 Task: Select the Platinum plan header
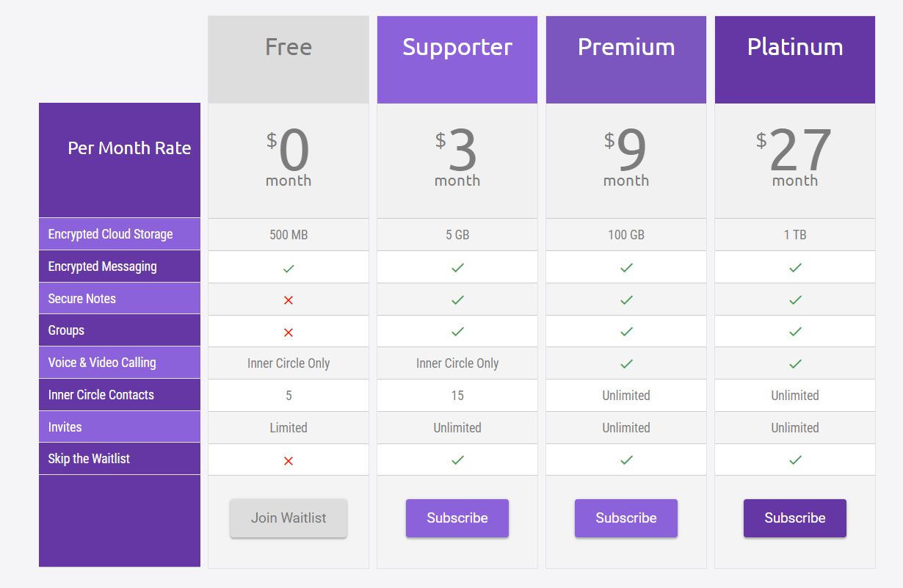pos(795,59)
